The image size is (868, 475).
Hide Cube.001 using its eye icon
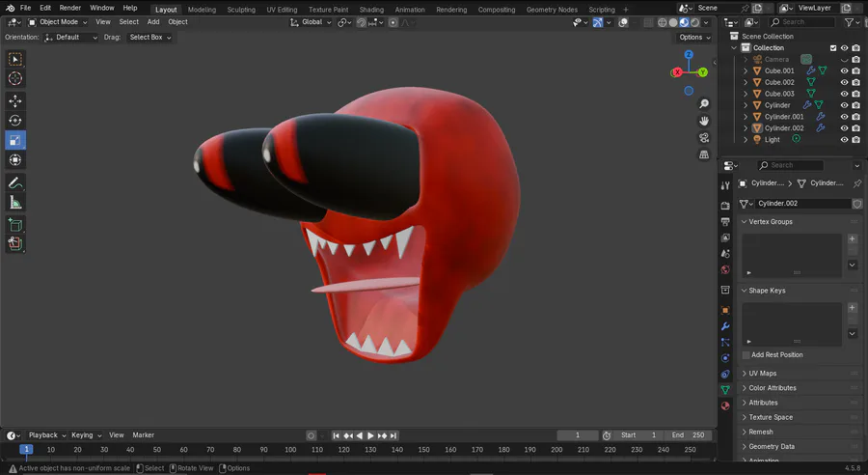(844, 70)
